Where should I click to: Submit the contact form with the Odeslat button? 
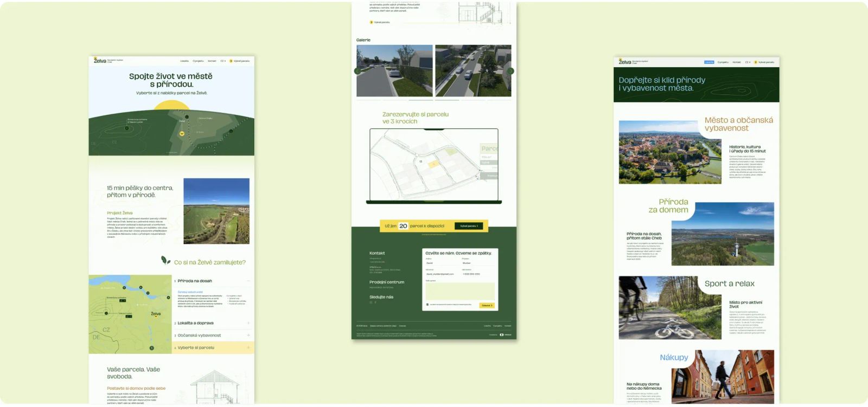pyautogui.click(x=487, y=305)
